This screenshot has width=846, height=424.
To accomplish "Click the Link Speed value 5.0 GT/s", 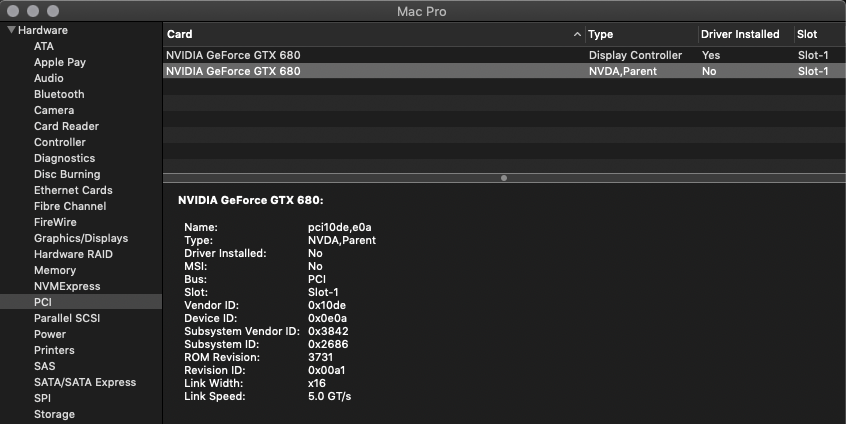I will tap(329, 396).
